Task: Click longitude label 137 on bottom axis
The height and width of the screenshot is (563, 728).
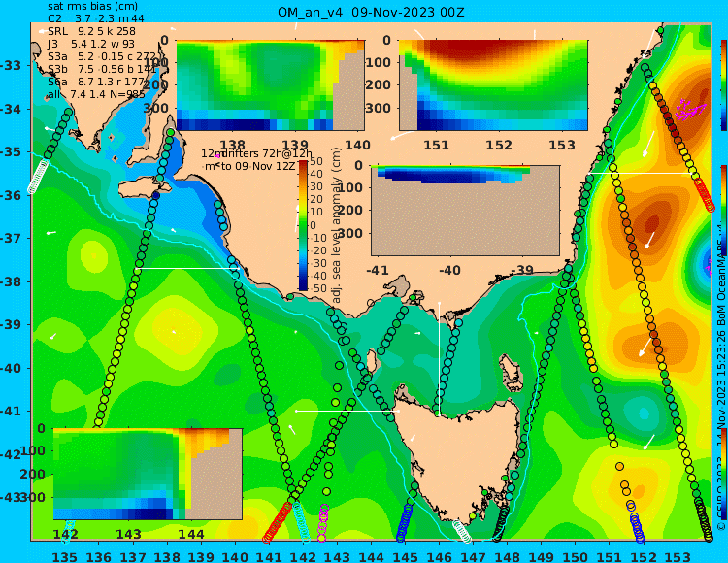Action: click(x=133, y=556)
